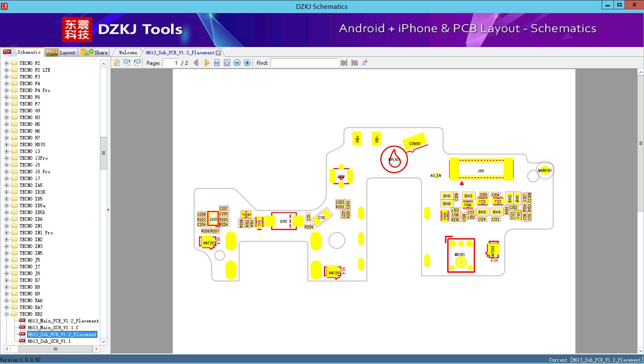The width and height of the screenshot is (644, 364).
Task: Click the page number field
Action: tap(171, 63)
